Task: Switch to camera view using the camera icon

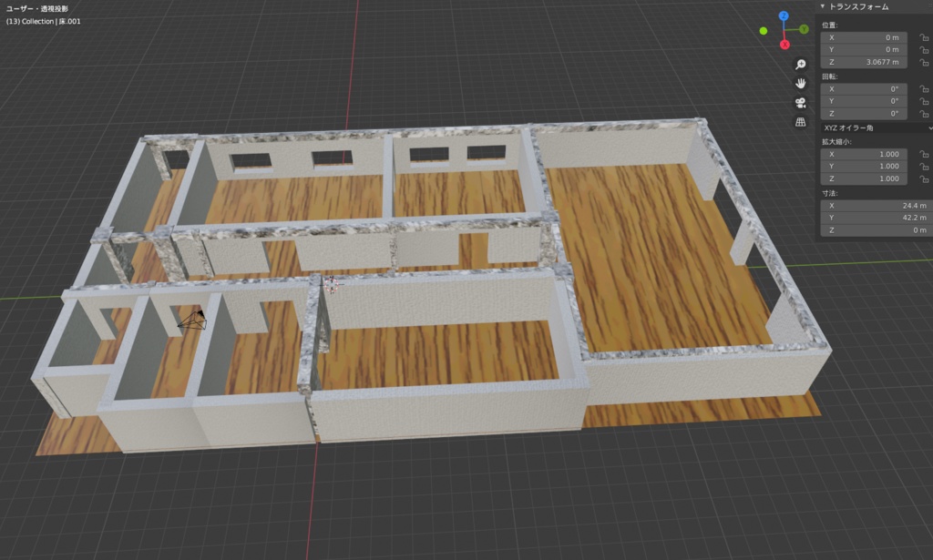Action: (x=800, y=101)
